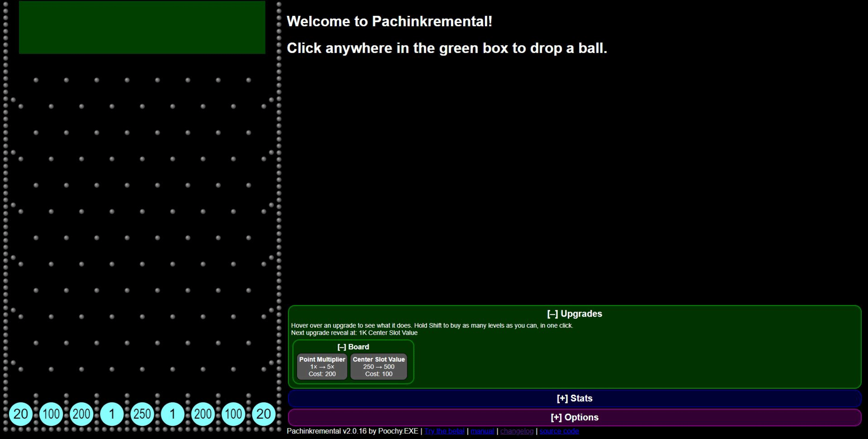The image size is (868, 439).
Task: Click the leftmost 20 slot circle
Action: (x=21, y=414)
